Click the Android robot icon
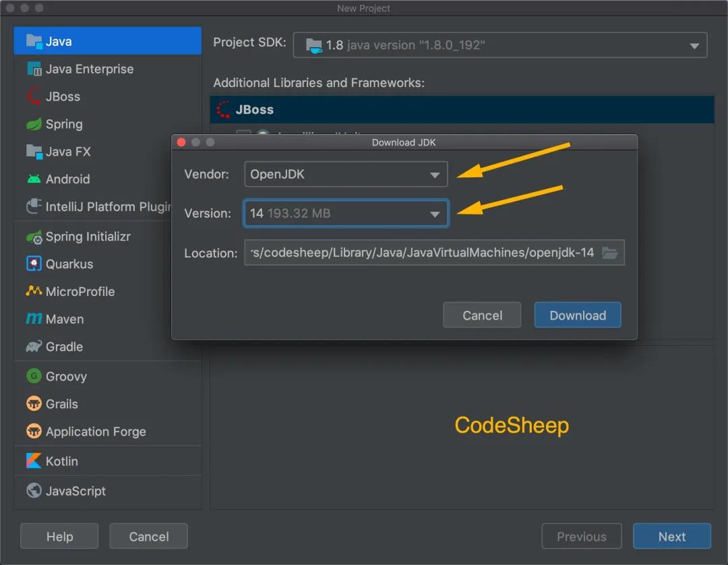The image size is (728, 565). point(34,179)
